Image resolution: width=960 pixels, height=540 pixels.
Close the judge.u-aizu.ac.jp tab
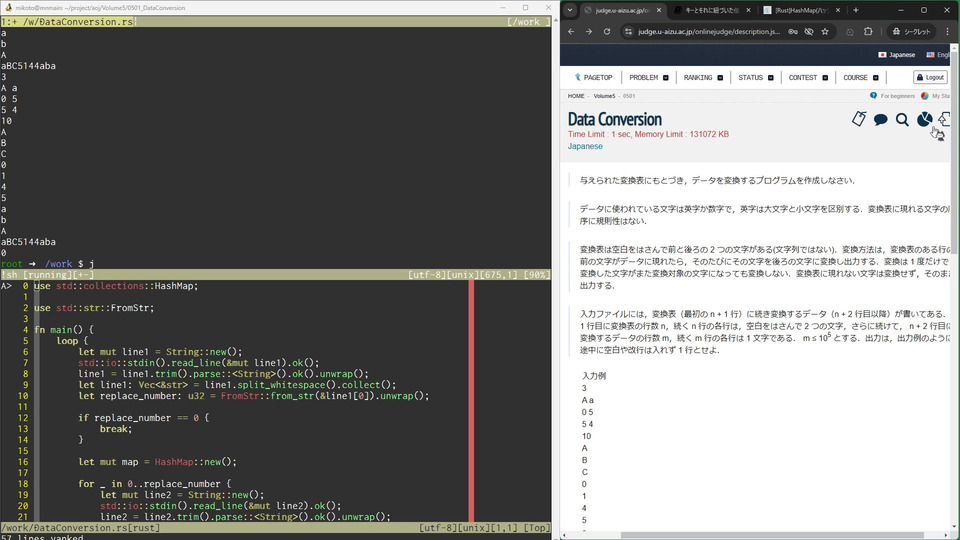(x=659, y=10)
